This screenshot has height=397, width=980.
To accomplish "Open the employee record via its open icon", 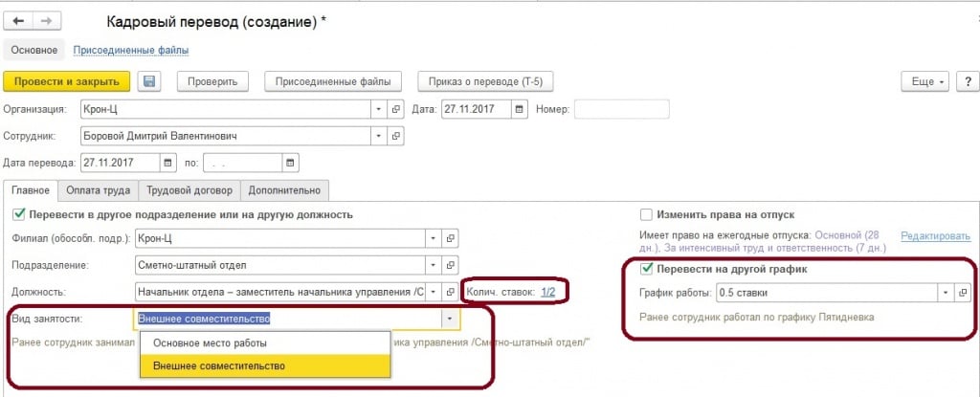I will (396, 136).
